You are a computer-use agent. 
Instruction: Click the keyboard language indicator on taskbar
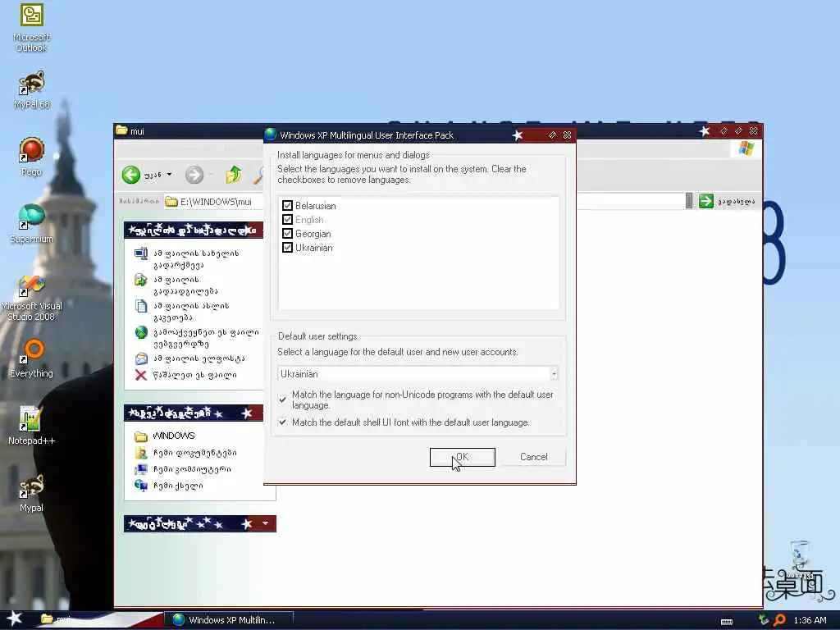727,622
